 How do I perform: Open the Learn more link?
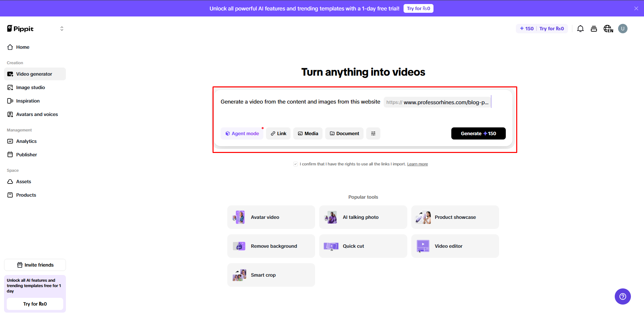418,164
